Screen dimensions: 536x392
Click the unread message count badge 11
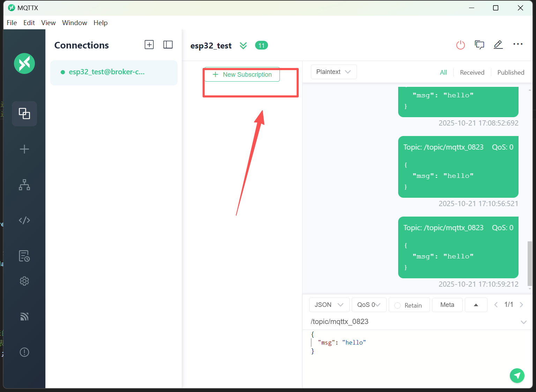261,45
